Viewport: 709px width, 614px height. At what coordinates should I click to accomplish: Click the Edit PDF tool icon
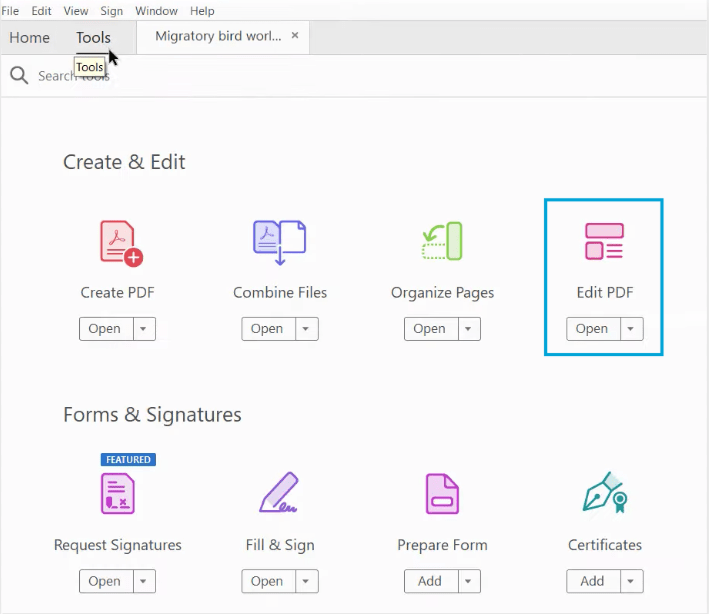tap(605, 241)
